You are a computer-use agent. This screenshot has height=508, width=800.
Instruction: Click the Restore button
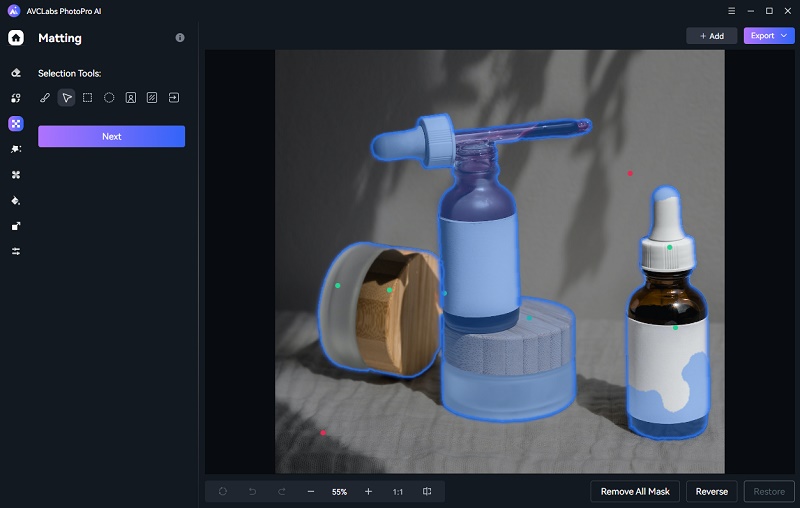[769, 492]
